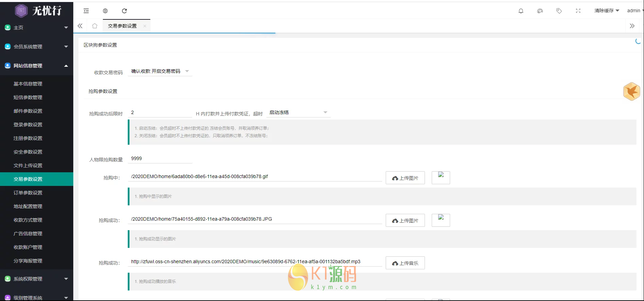The image size is (644, 301).
Task: Click 上传图片 button for 抢购中
Action: [x=405, y=178]
